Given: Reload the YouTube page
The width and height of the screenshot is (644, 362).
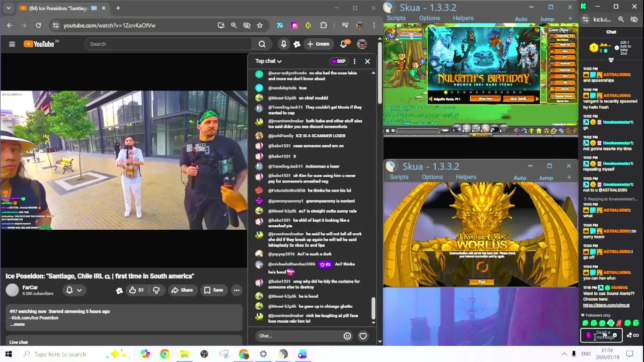Looking at the screenshot, I should (x=38, y=25).
